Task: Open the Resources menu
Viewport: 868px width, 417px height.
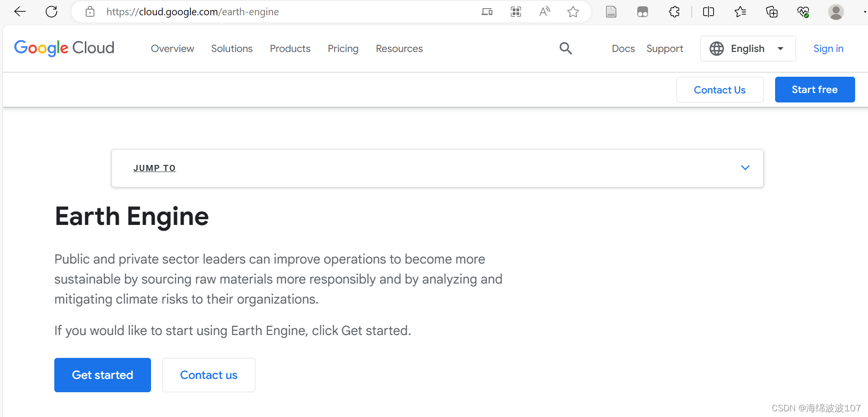Action: 399,49
